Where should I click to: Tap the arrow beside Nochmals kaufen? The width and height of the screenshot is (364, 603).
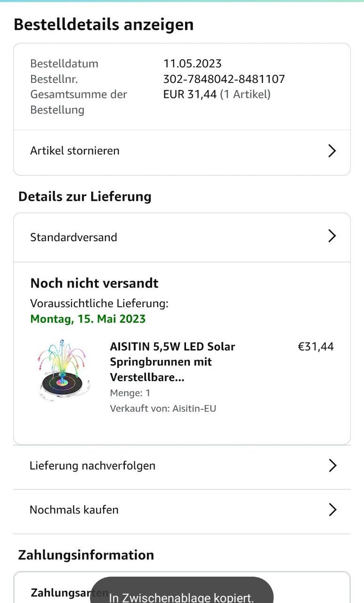pyautogui.click(x=332, y=509)
